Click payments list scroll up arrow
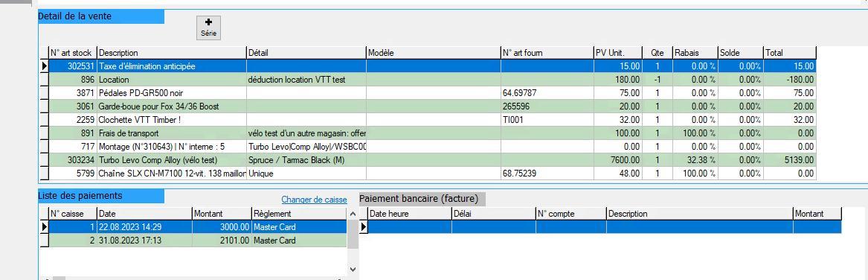Image resolution: width=868 pixels, height=280 pixels. click(x=353, y=214)
